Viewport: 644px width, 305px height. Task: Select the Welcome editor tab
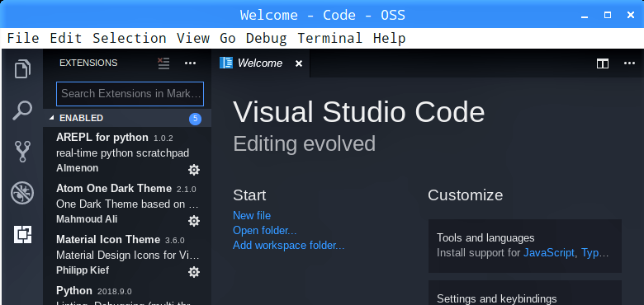pyautogui.click(x=260, y=63)
